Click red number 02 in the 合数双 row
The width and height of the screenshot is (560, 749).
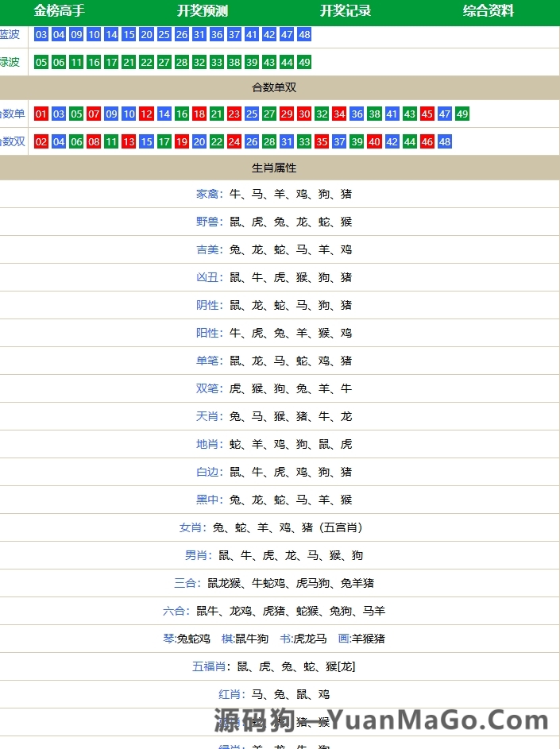pos(41,142)
